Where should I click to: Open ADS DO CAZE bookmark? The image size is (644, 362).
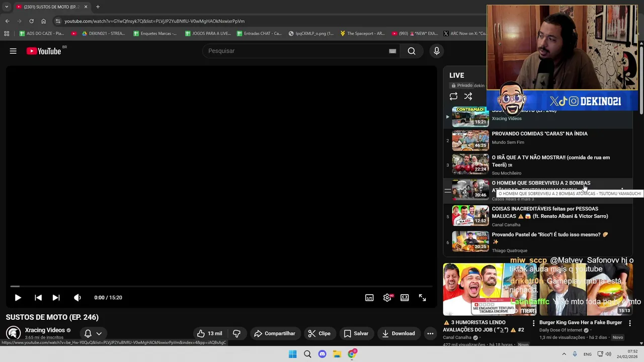(x=41, y=34)
